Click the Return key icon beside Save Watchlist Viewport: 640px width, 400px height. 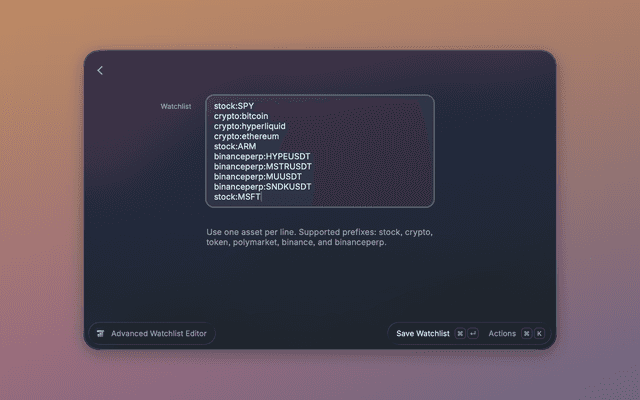[x=473, y=333]
